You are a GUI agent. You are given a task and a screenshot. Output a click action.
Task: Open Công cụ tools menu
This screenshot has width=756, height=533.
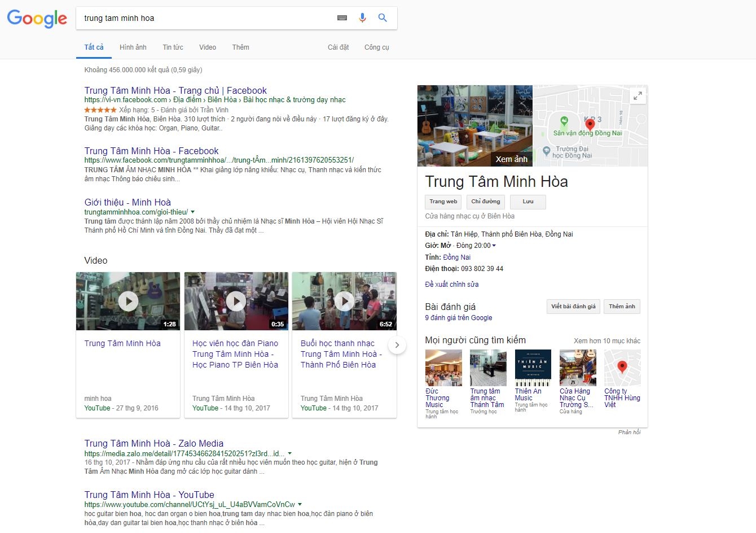pyautogui.click(x=377, y=47)
